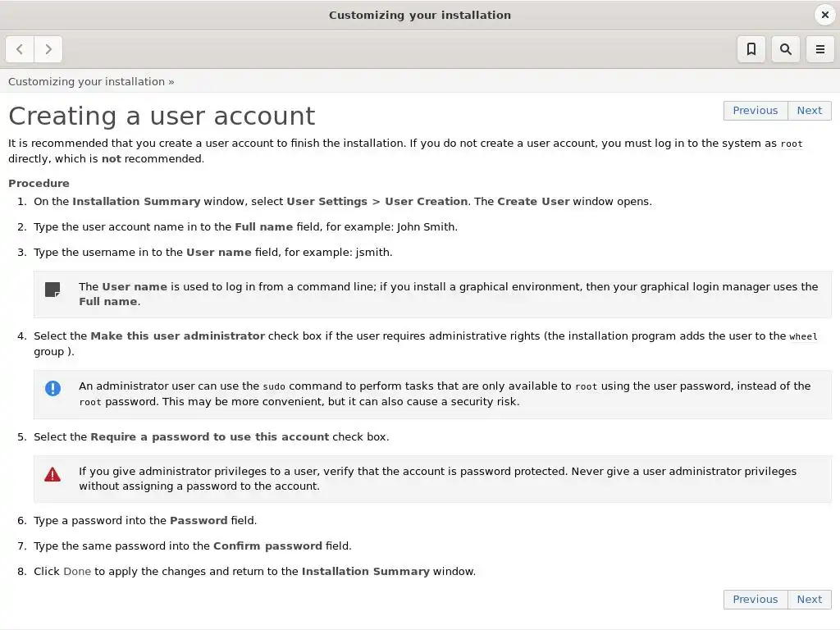Click the sticky note icon beside User name note
The width and height of the screenshot is (840, 630).
point(52,290)
